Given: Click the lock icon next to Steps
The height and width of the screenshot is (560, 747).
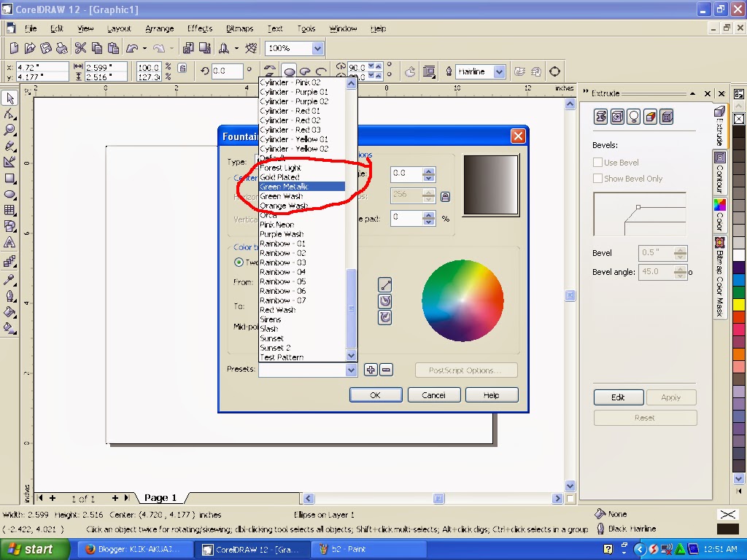Looking at the screenshot, I should pyautogui.click(x=445, y=197).
